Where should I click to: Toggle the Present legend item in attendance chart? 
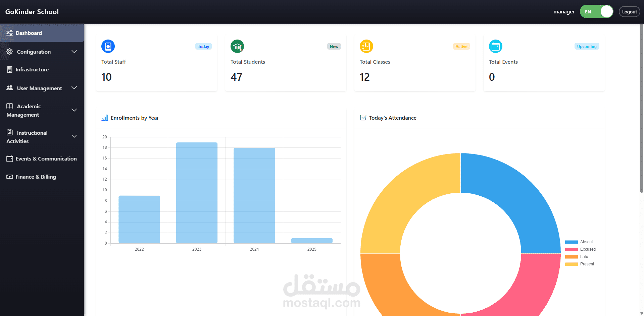580,264
